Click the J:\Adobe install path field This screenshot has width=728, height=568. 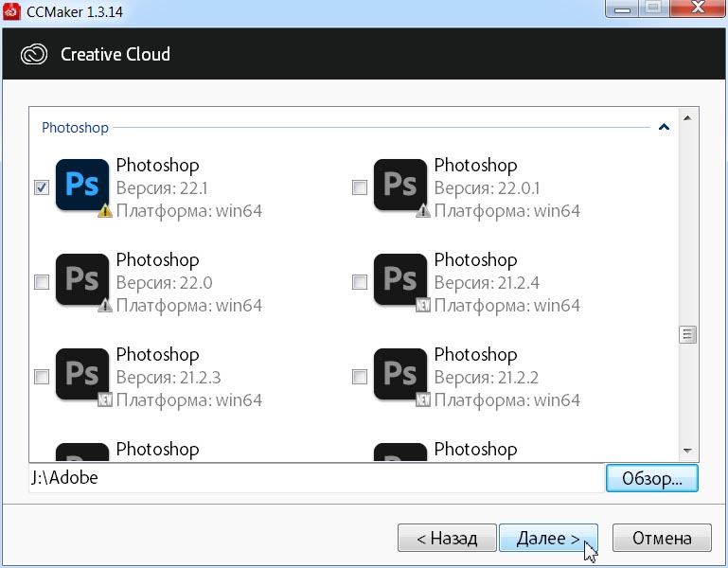pyautogui.click(x=316, y=478)
